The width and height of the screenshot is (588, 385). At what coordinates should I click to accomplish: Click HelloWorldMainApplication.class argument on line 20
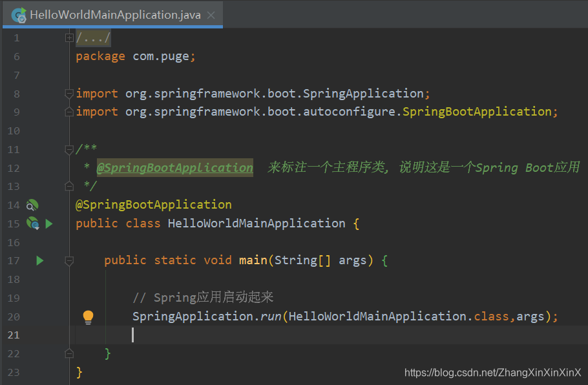[x=399, y=317]
